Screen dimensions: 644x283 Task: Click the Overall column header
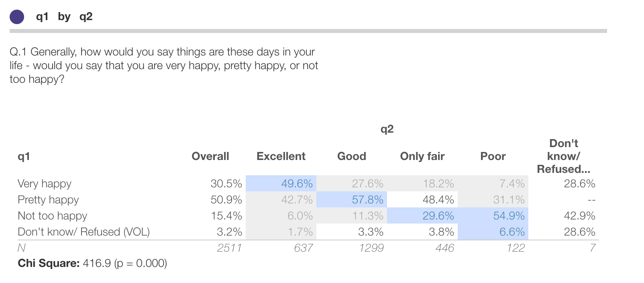click(210, 156)
